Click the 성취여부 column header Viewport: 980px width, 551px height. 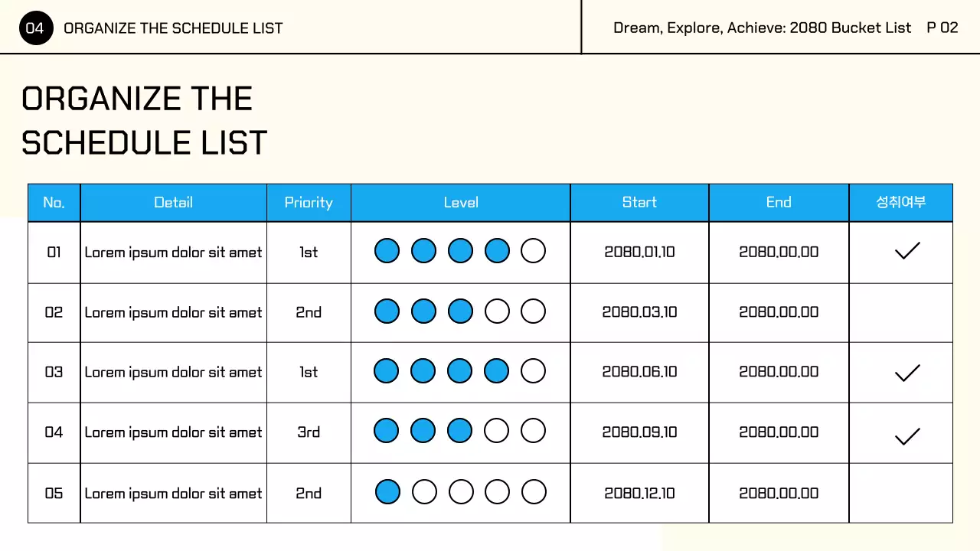point(900,203)
